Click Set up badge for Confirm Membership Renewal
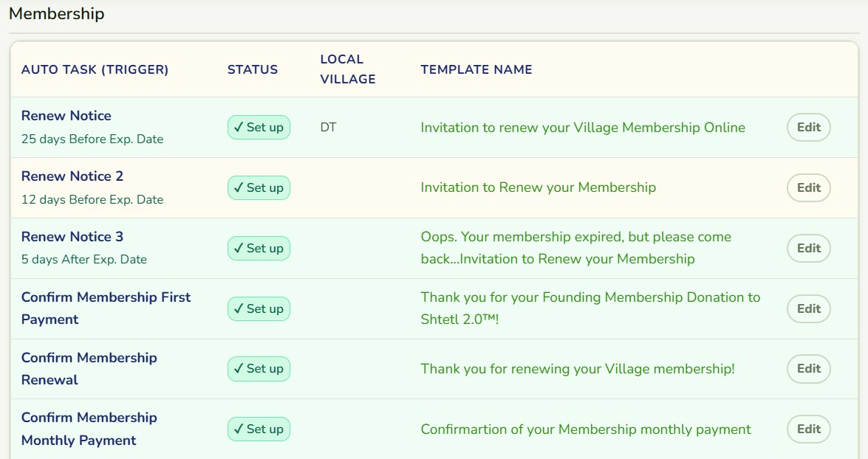868x459 pixels. tap(259, 369)
